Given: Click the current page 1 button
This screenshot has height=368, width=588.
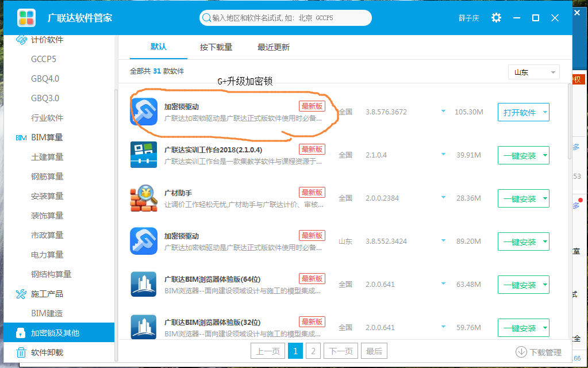Looking at the screenshot, I should pyautogui.click(x=295, y=351).
